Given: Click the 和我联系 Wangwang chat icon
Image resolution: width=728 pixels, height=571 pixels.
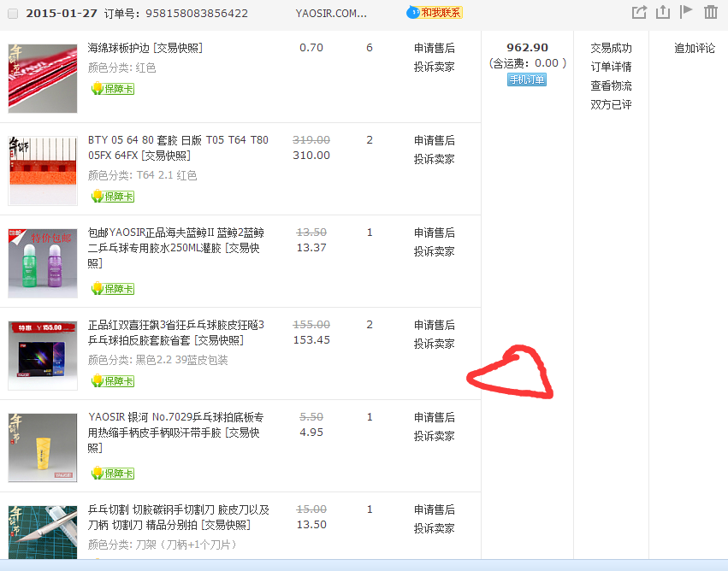Looking at the screenshot, I should [435, 13].
